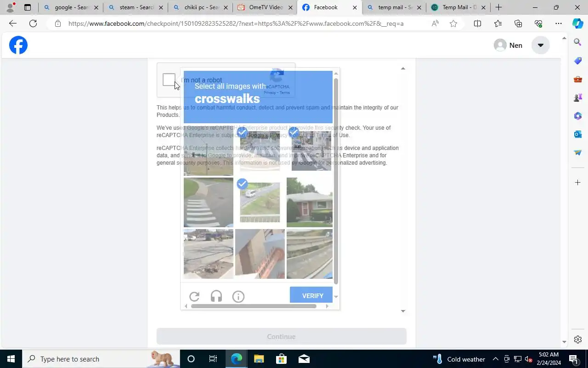Open the Nen profile avatar
Viewport: 588px width, 368px height.
(x=500, y=45)
